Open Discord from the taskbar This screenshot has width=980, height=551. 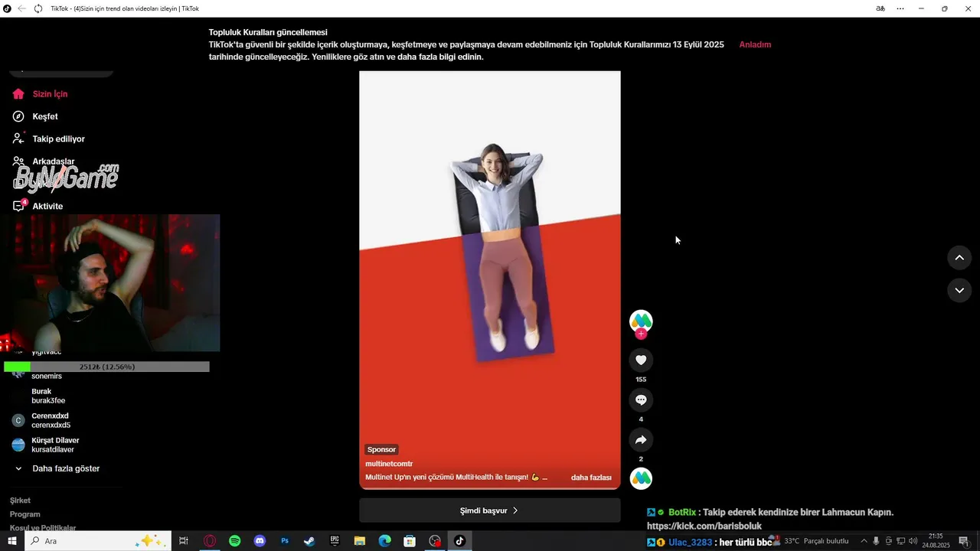[x=260, y=541]
